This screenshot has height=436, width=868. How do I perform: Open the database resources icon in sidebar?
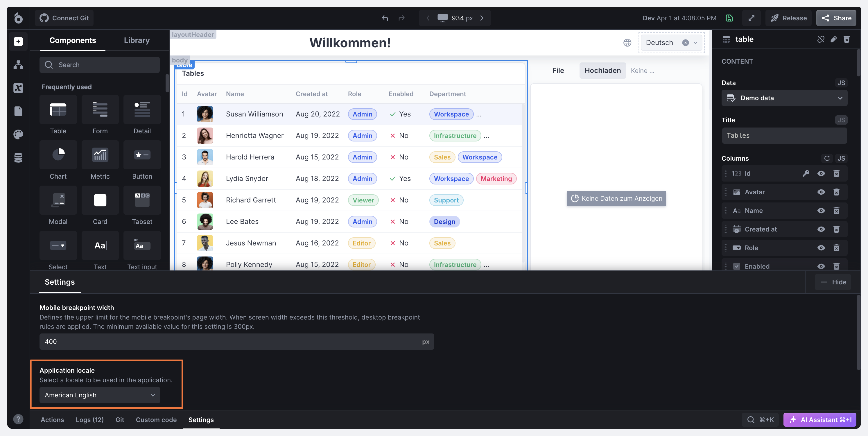tap(18, 158)
